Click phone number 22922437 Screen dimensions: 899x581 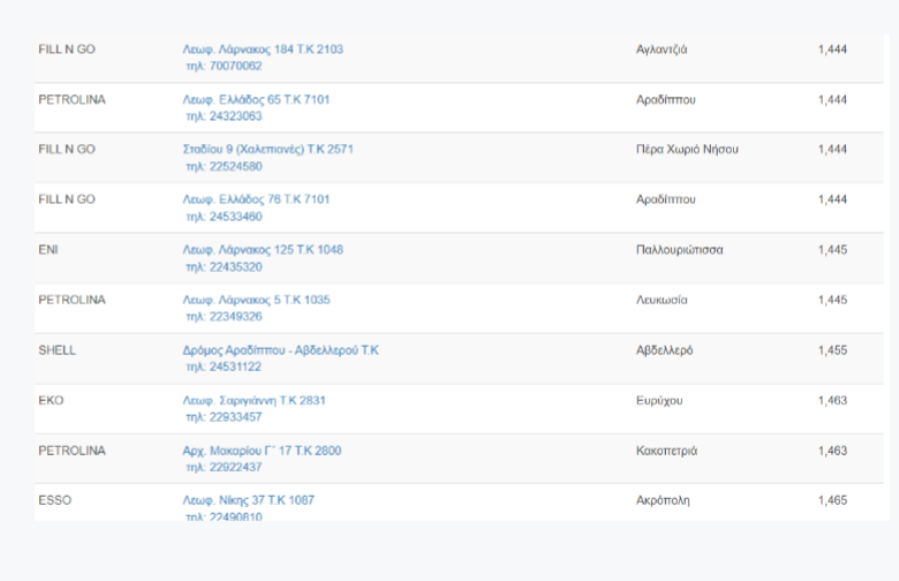point(223,467)
